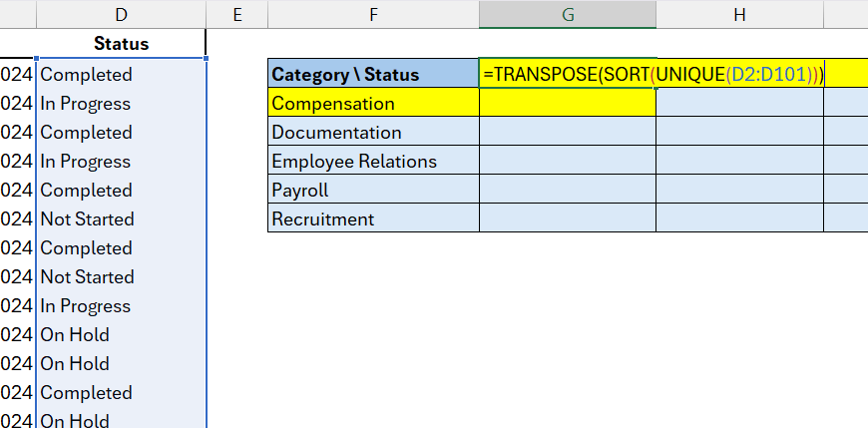Click the first In Progress status cell
The image size is (868, 428).
coord(122,104)
